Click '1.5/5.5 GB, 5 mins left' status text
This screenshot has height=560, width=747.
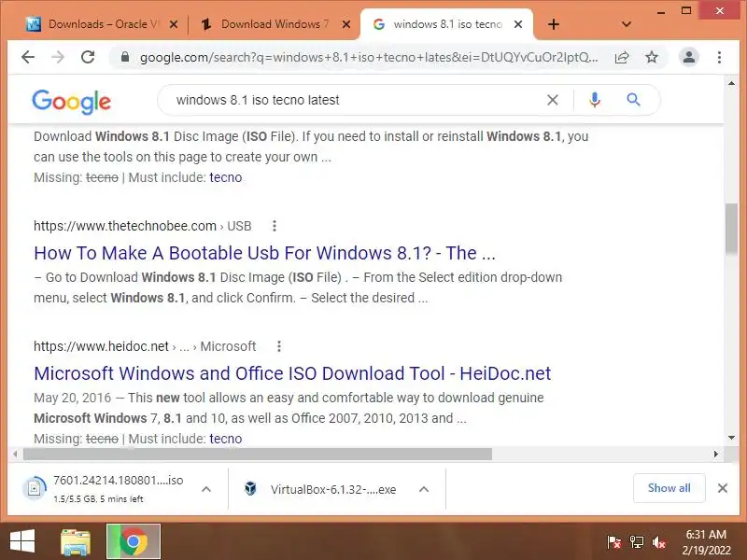[x=98, y=499]
